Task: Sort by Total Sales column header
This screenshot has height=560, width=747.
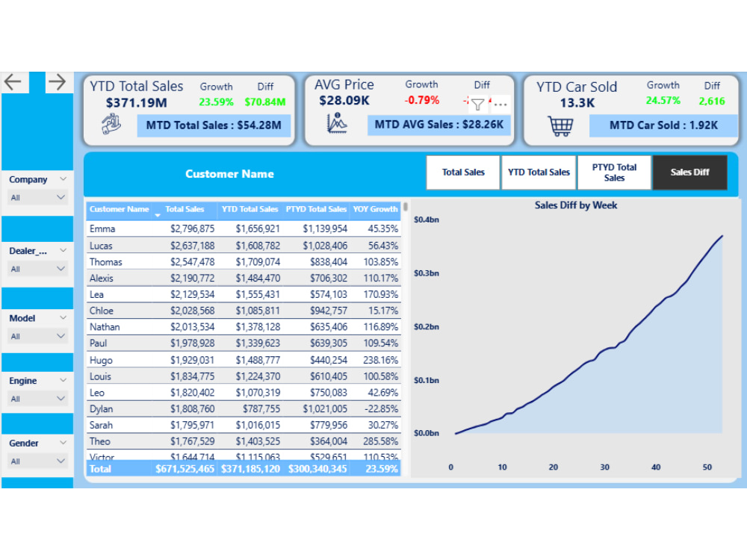Action: pyautogui.click(x=185, y=209)
